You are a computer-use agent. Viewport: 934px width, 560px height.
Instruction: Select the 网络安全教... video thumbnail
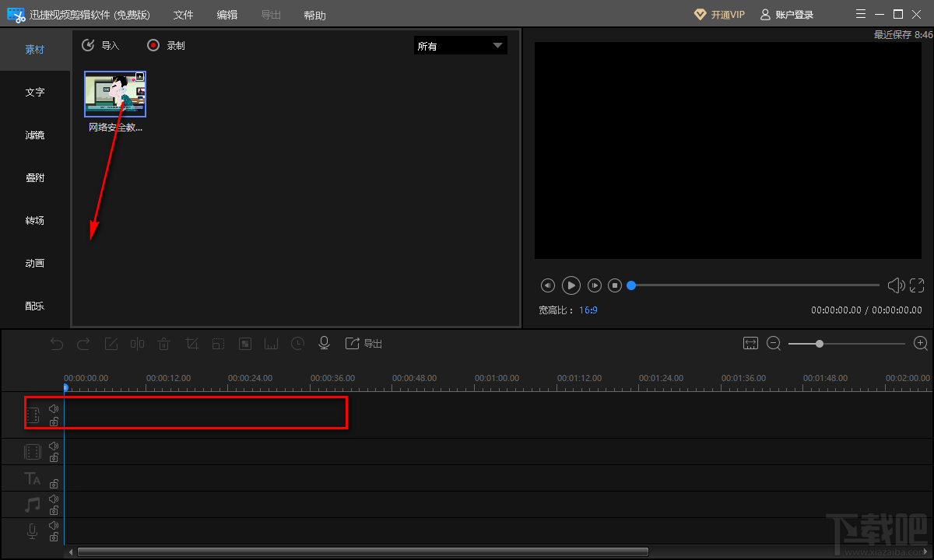tap(115, 94)
